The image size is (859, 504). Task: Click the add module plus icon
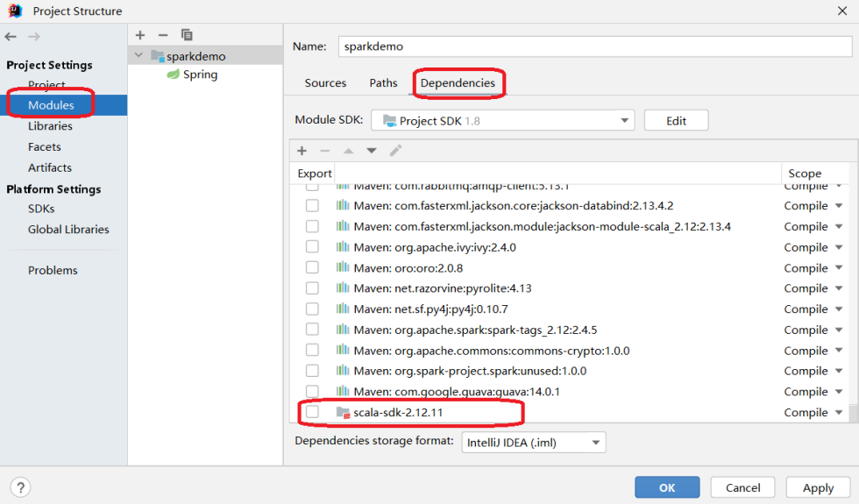(x=139, y=34)
